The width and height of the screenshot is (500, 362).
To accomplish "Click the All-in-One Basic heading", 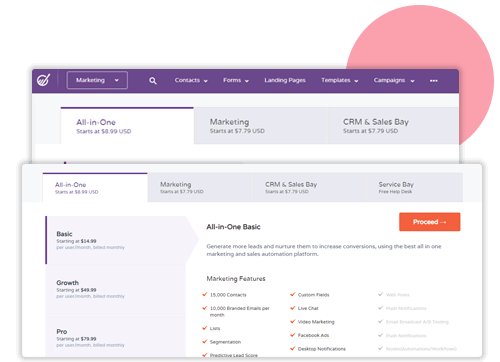I will click(x=233, y=227).
